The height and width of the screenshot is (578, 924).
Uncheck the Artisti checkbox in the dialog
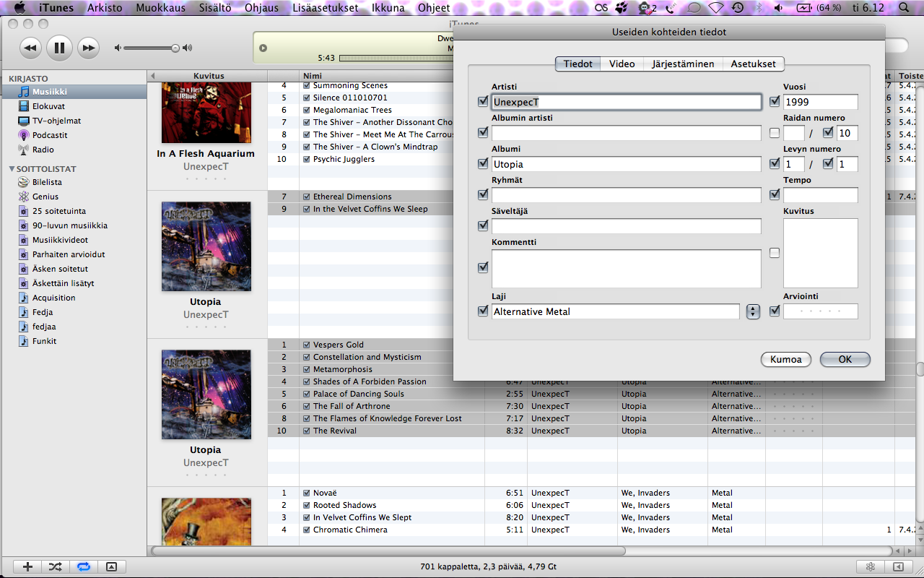click(483, 102)
